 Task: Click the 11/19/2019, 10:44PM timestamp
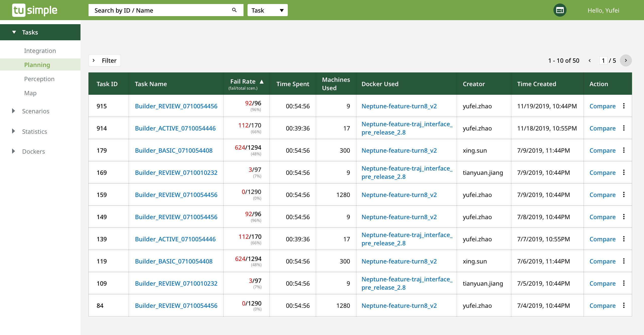[547, 106]
